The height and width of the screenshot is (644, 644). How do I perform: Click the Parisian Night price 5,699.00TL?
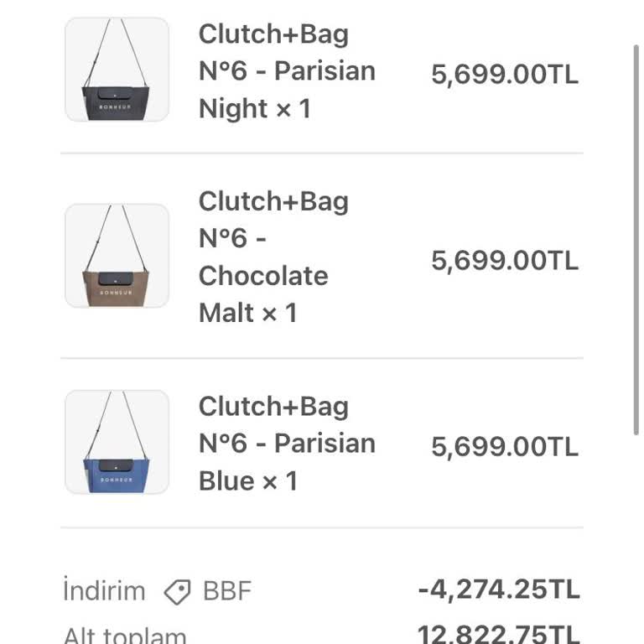coord(505,75)
